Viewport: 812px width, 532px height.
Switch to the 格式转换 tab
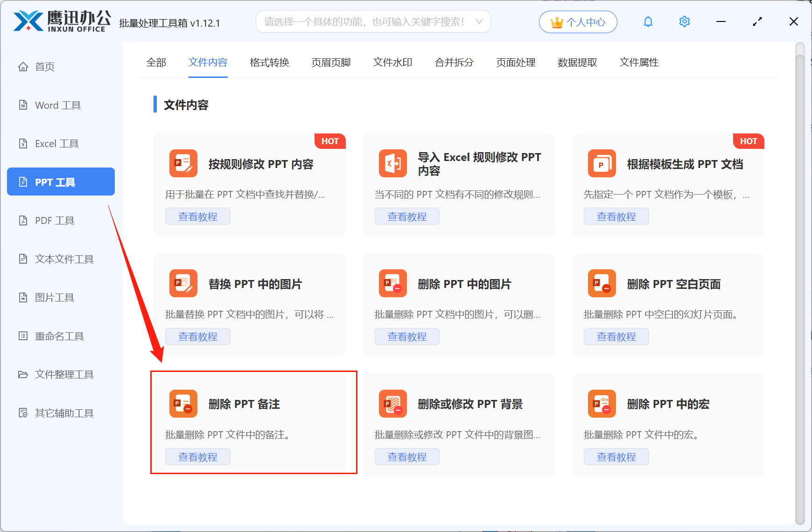point(269,63)
